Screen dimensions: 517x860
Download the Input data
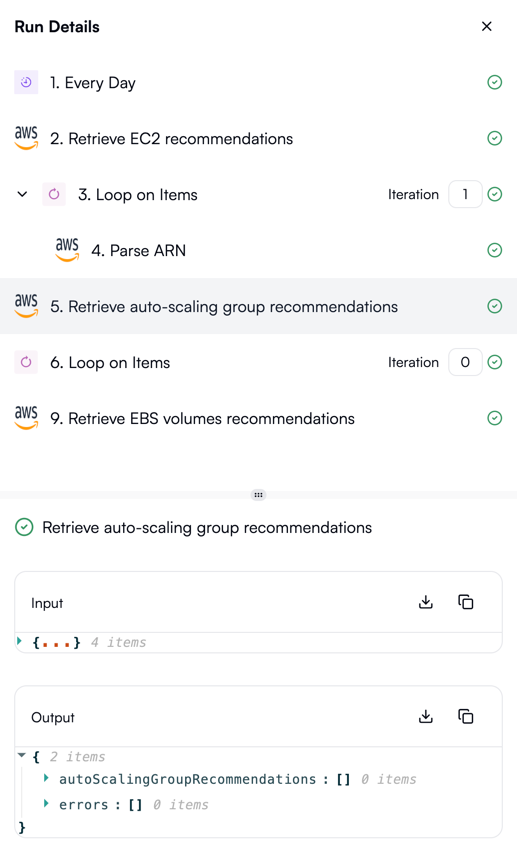(425, 602)
